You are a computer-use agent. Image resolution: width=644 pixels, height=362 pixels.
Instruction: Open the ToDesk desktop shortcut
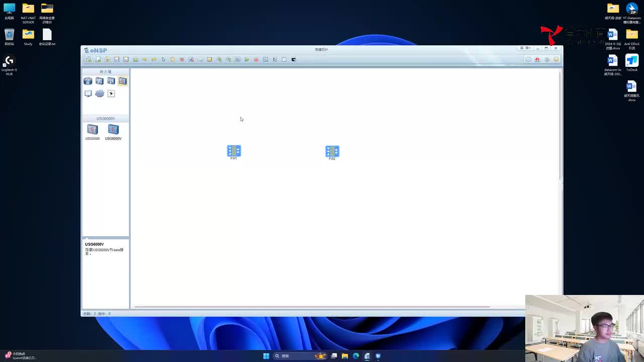(632, 63)
